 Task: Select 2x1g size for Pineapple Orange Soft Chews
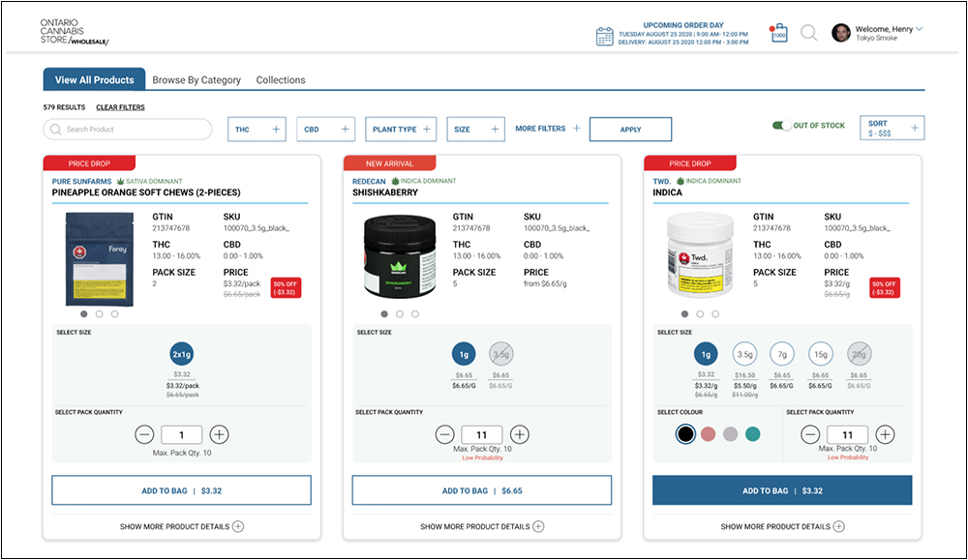182,354
